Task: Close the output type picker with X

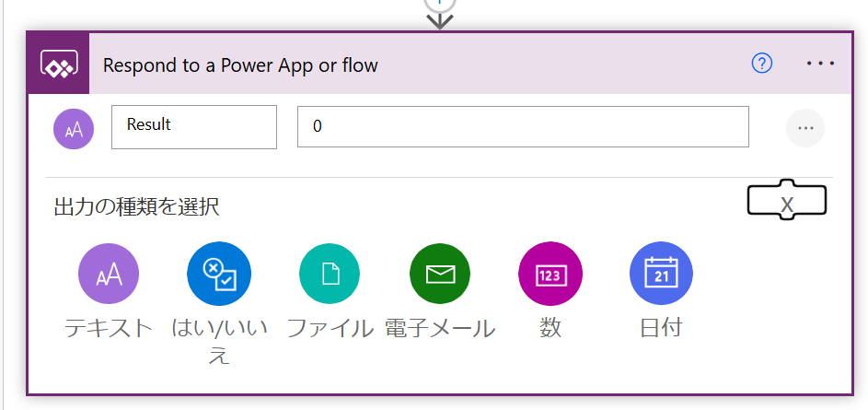Action: coord(787,200)
